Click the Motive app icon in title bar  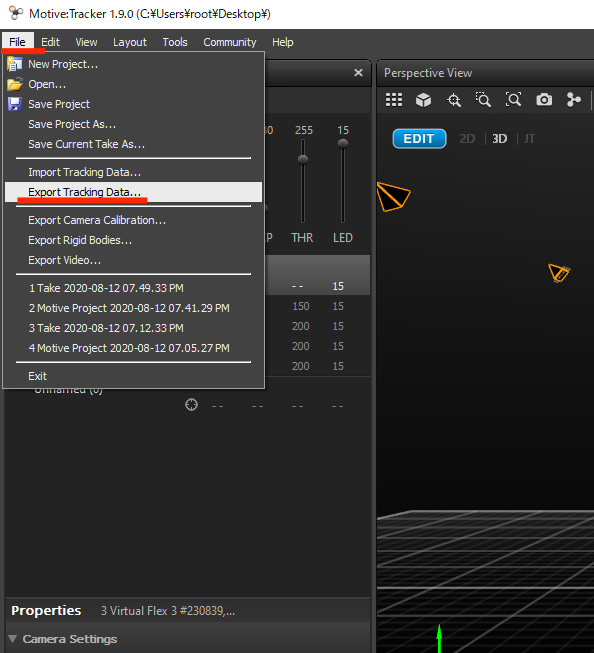(15, 13)
